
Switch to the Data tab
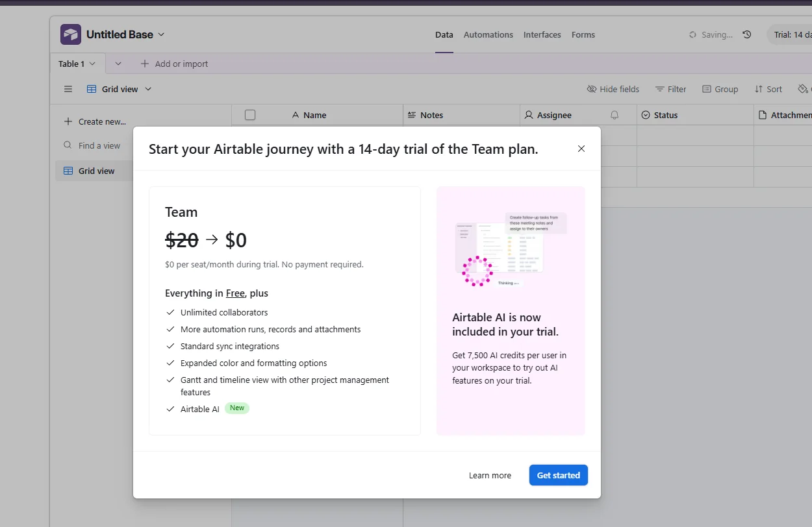pyautogui.click(x=444, y=35)
